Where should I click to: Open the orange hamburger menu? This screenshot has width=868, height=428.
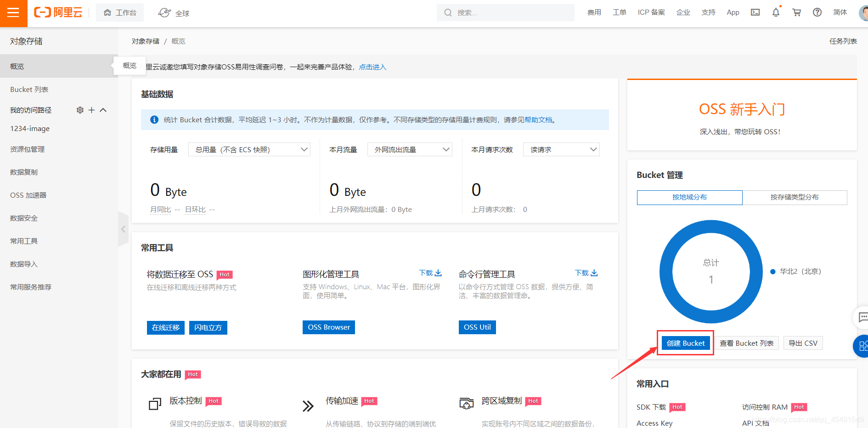coord(13,13)
